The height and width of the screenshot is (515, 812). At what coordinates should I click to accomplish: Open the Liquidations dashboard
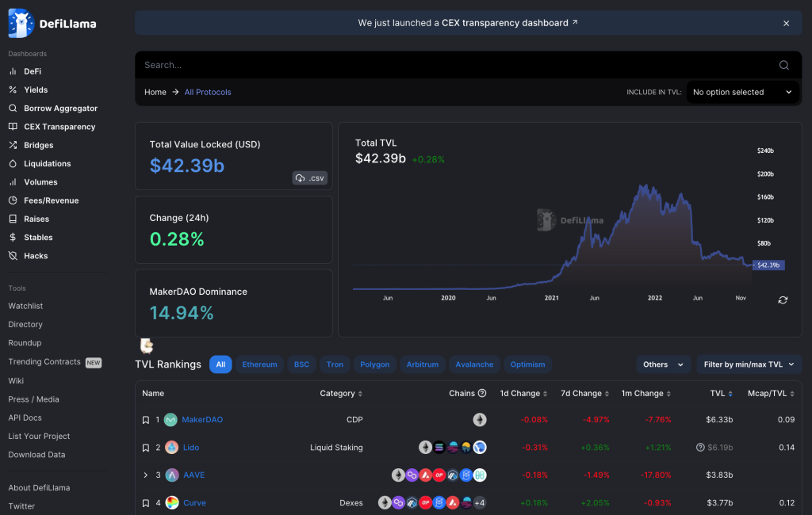click(47, 163)
